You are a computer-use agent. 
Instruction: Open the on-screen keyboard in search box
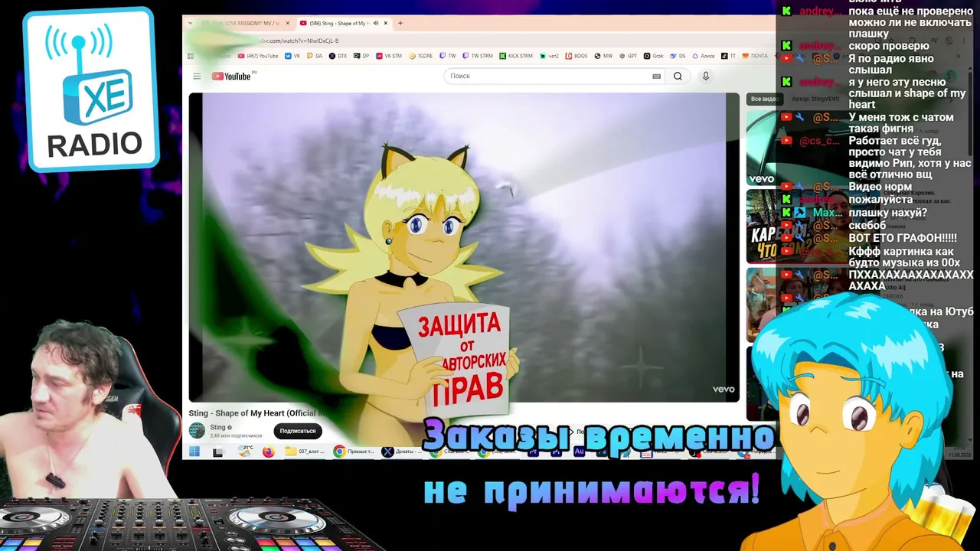tap(656, 76)
